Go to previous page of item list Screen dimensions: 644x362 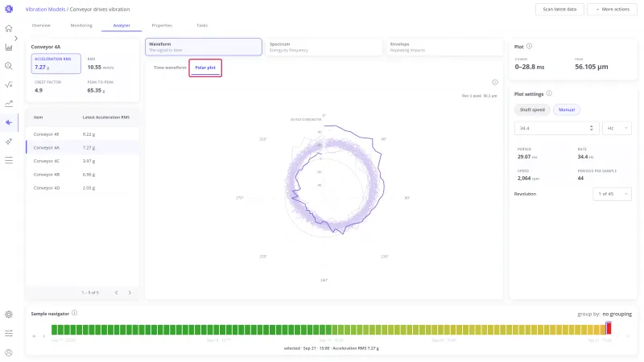click(116, 293)
